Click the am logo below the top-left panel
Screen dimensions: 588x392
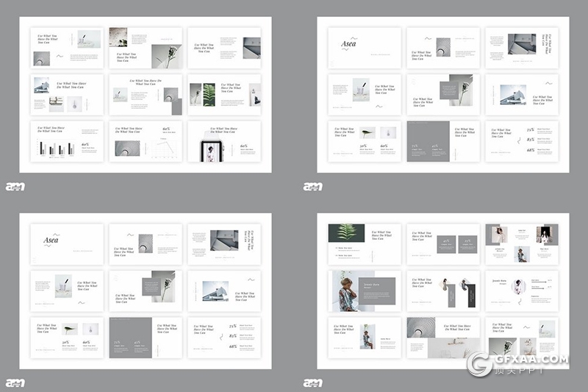click(15, 186)
